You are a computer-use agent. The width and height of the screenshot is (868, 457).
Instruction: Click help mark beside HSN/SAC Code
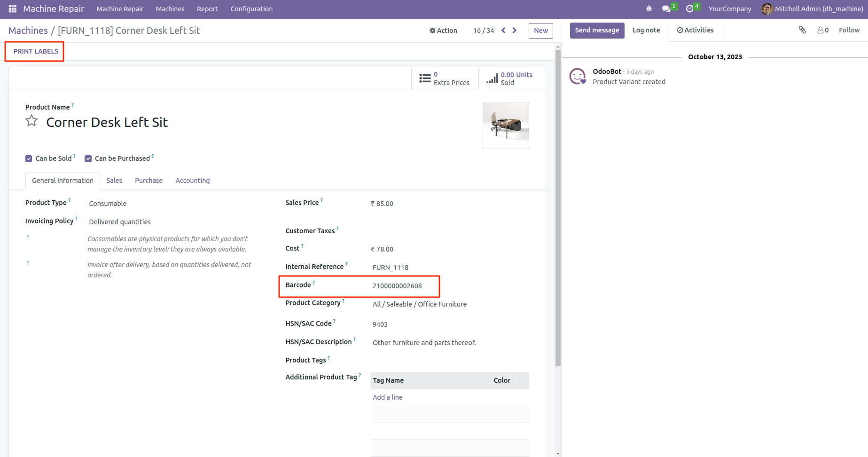(x=334, y=321)
